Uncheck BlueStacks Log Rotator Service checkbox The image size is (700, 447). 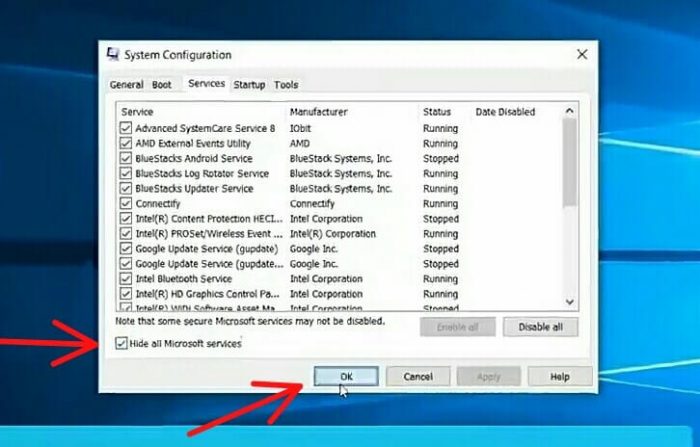click(x=125, y=173)
